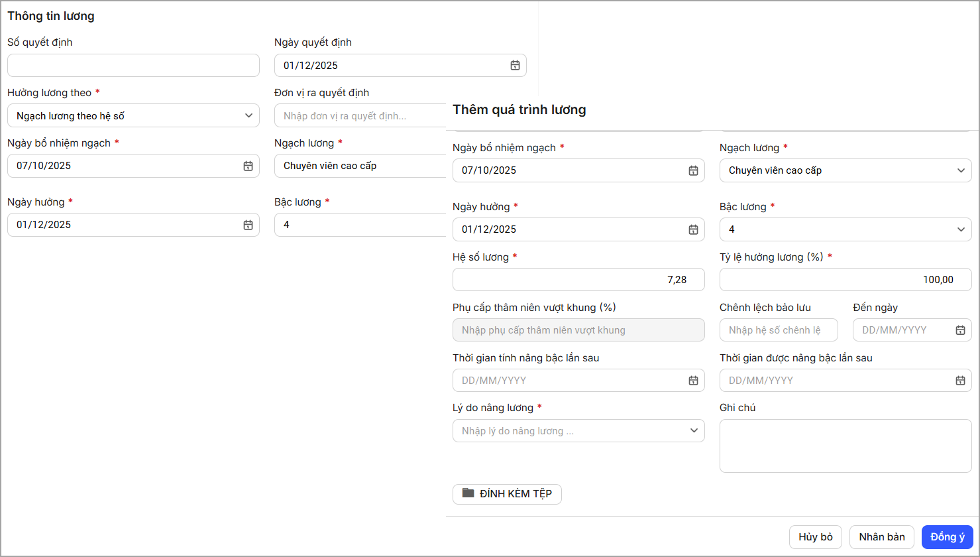Open calendar for Thời gian tính nâng bậc
The width and height of the screenshot is (980, 557).
693,381
